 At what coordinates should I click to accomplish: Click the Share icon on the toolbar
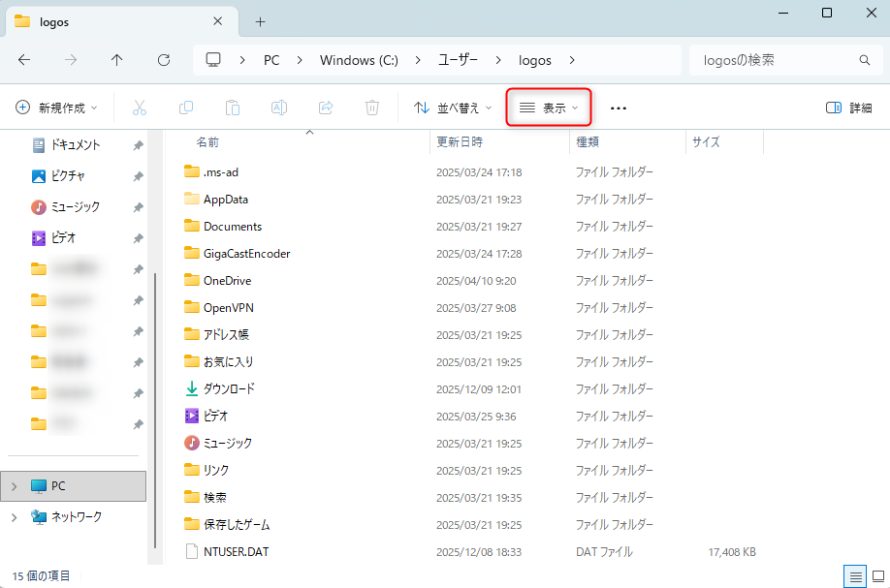click(326, 108)
